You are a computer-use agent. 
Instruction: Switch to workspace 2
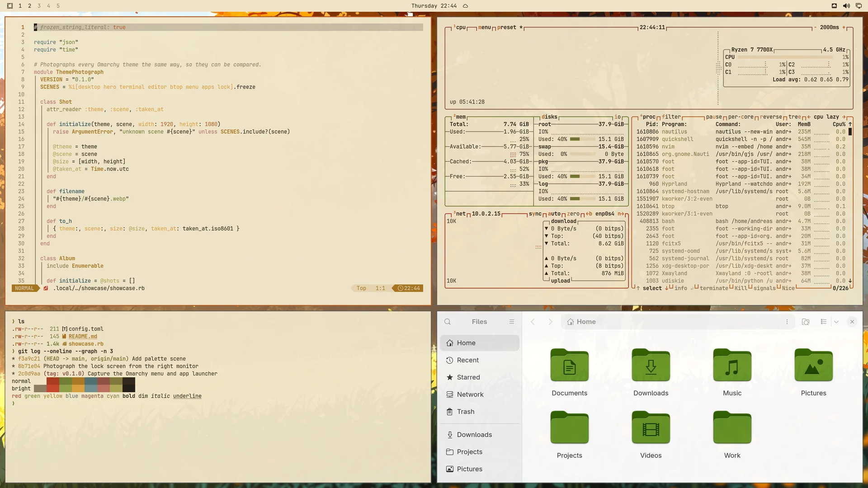[30, 6]
